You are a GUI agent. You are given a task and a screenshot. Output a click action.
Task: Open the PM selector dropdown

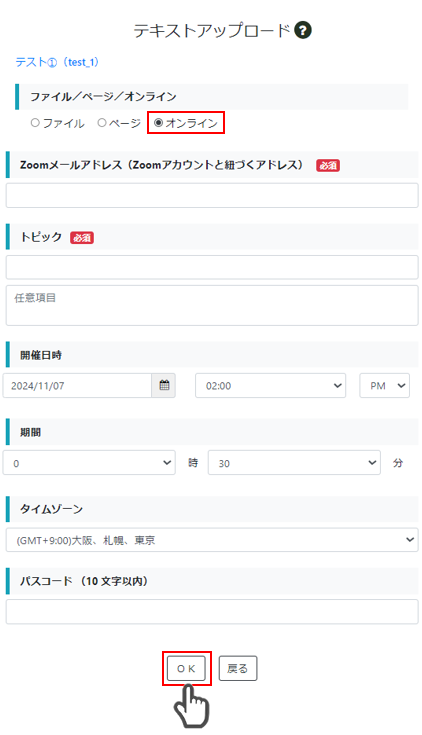pyautogui.click(x=384, y=385)
